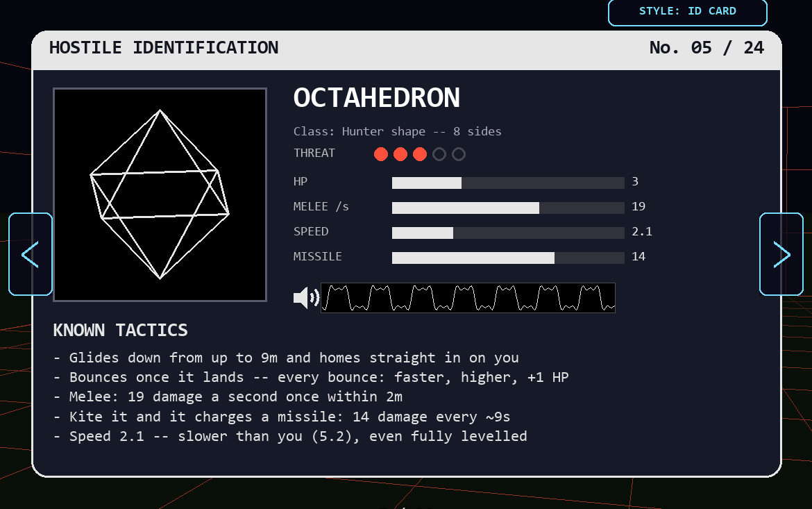Image resolution: width=812 pixels, height=509 pixels.
Task: Click the missile value 14
Action: click(638, 256)
